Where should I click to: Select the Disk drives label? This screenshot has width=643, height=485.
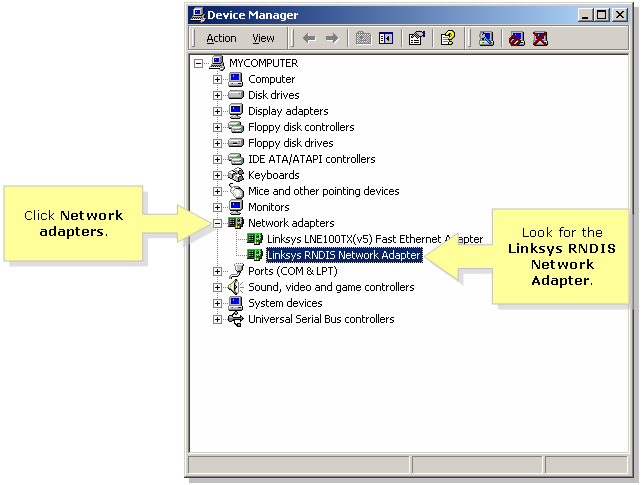(274, 95)
